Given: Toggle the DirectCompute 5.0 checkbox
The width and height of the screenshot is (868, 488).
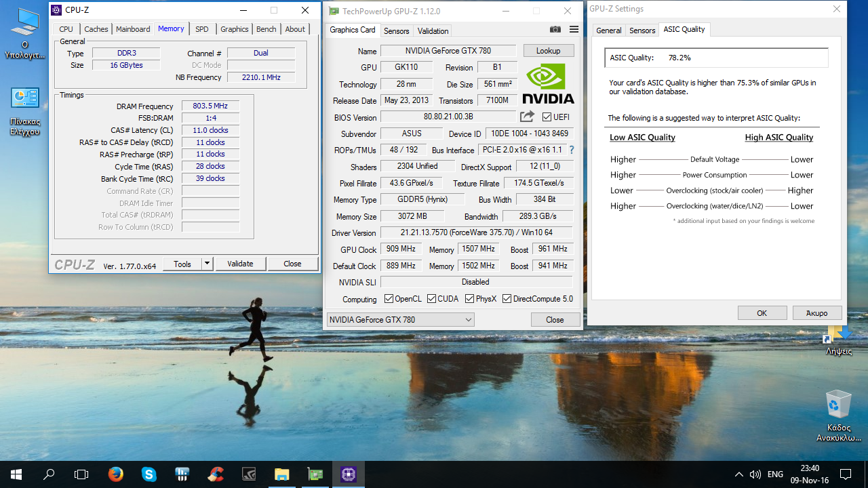Looking at the screenshot, I should tap(507, 299).
